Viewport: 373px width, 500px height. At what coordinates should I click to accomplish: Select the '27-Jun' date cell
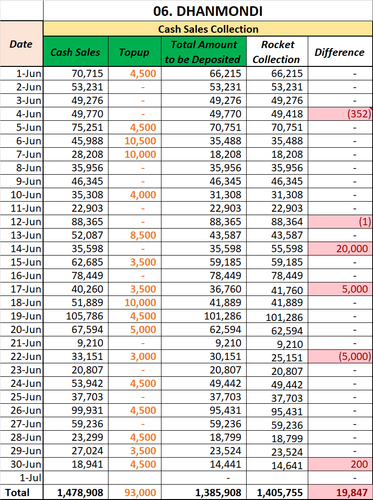tap(21, 424)
